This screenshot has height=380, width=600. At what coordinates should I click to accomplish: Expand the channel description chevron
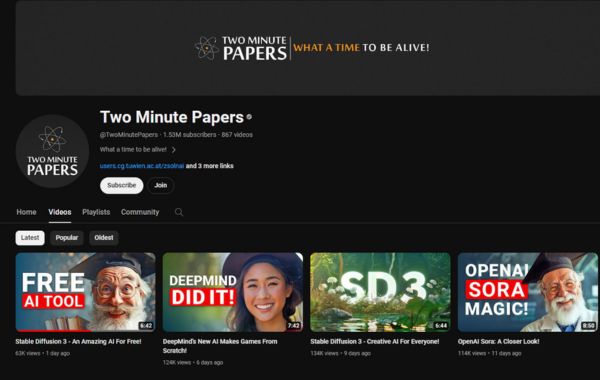pyautogui.click(x=174, y=150)
